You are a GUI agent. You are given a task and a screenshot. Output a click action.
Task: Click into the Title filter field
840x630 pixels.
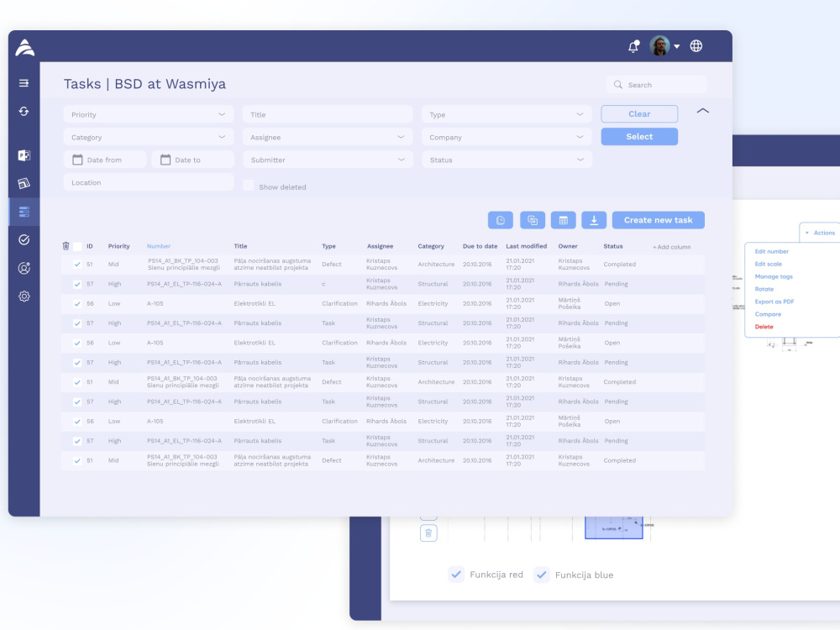328,114
